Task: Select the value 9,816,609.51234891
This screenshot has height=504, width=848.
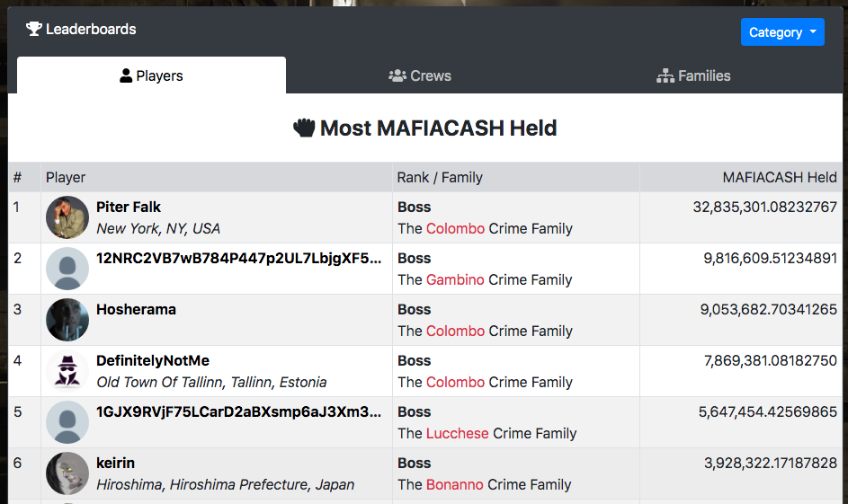Action: point(770,258)
